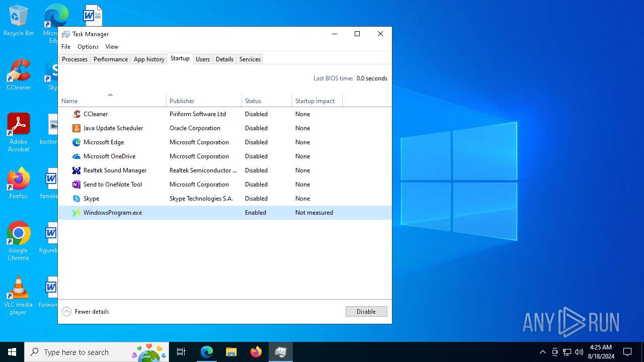The height and width of the screenshot is (362, 644).
Task: Open File Explorer from the taskbar
Action: coord(231,352)
